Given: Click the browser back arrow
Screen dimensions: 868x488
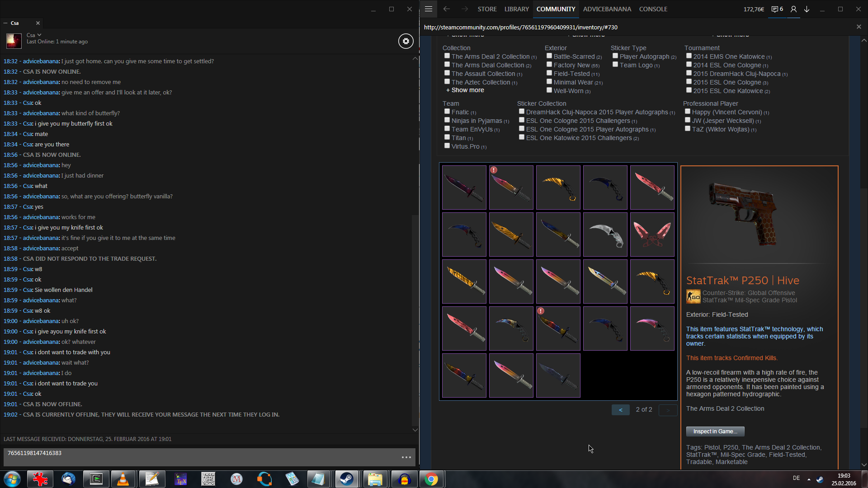Looking at the screenshot, I should click(x=446, y=9).
